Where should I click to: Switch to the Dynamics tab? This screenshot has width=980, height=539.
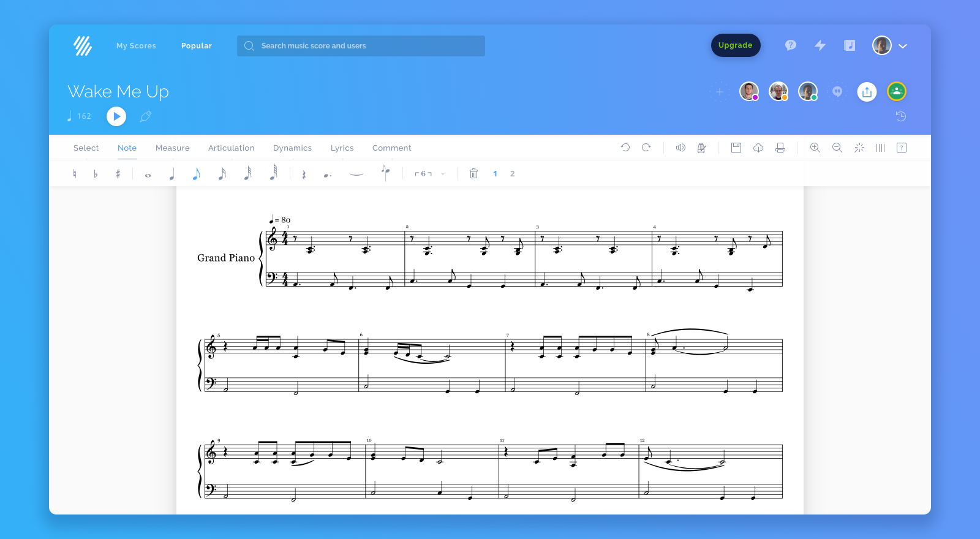coord(292,148)
